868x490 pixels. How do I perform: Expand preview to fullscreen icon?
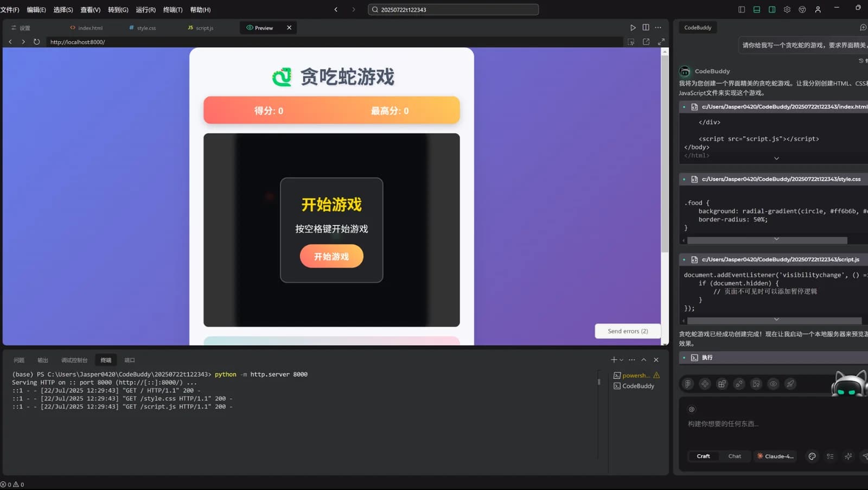tap(661, 42)
